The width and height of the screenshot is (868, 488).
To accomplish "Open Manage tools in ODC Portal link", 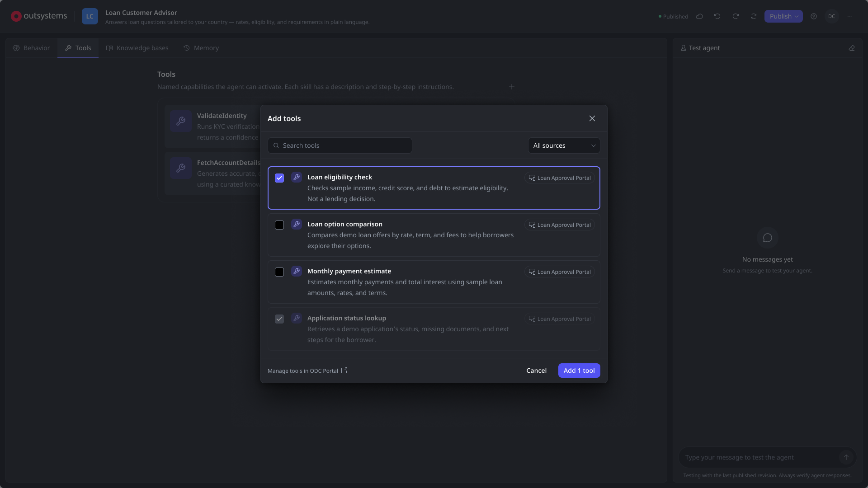I will coord(307,371).
